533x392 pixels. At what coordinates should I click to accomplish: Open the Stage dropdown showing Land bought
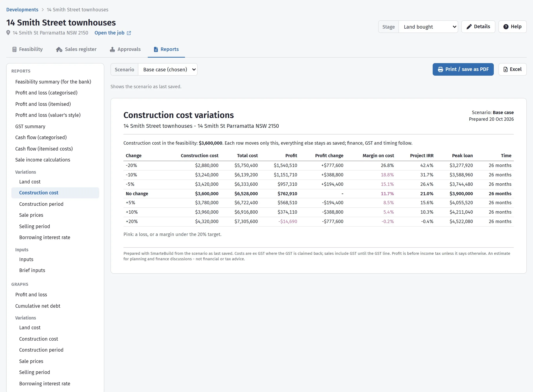428,27
